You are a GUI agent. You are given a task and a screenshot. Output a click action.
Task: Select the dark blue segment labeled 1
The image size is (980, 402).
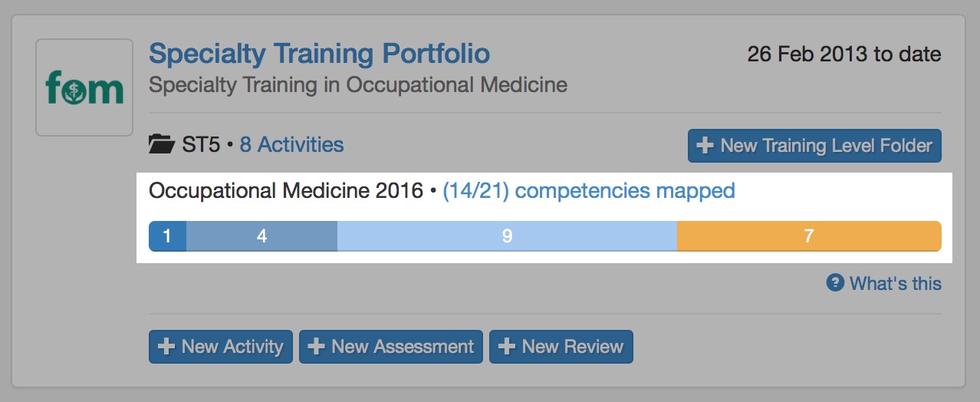click(x=167, y=236)
